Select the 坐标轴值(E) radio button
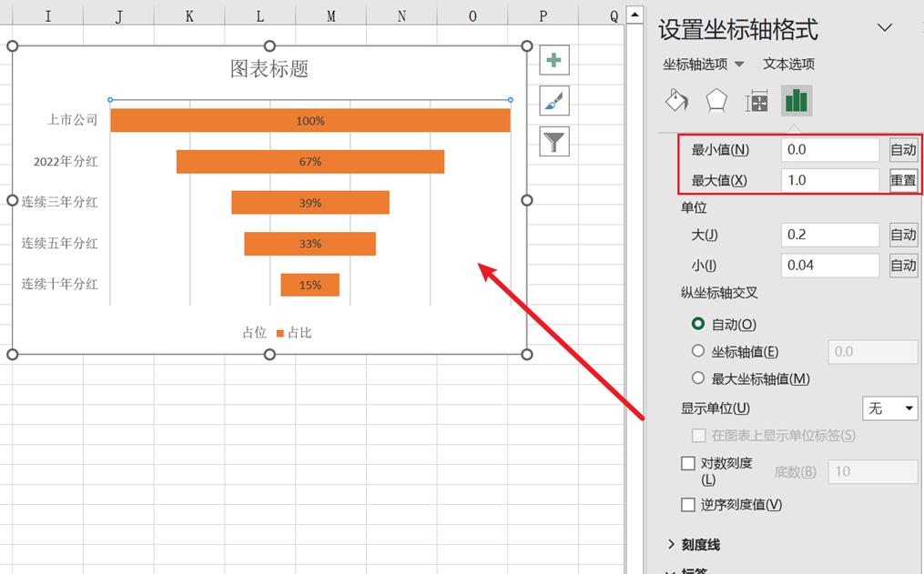 point(698,351)
